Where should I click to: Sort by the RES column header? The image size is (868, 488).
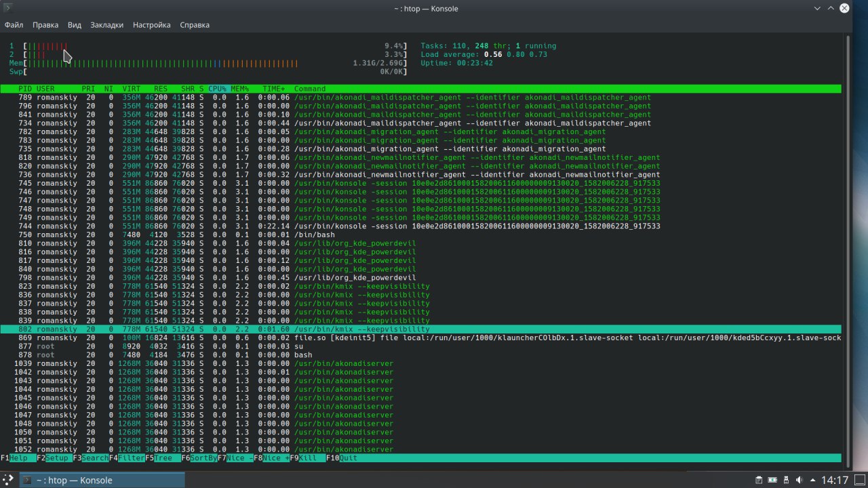coord(161,89)
